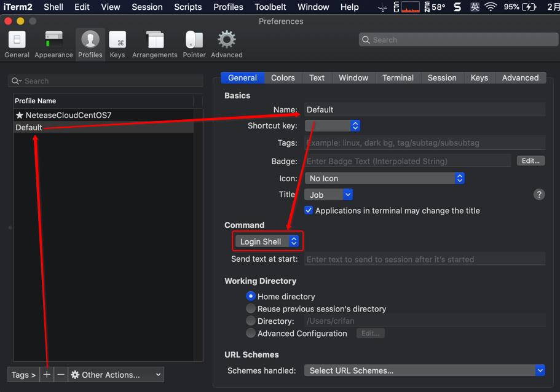Open the Shell menu
The width and height of the screenshot is (560, 392).
(53, 7)
